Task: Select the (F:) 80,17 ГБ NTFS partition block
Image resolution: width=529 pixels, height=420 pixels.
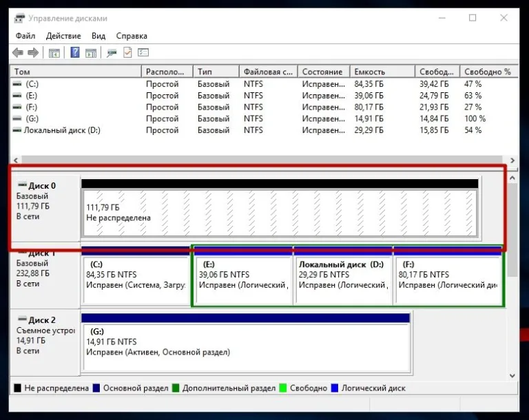Action: coord(448,280)
